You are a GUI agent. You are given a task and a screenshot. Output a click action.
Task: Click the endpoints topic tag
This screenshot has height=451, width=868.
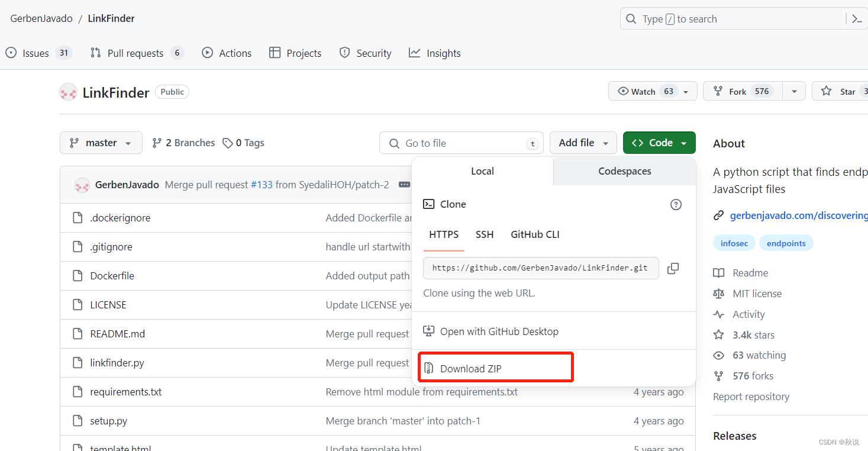(786, 243)
